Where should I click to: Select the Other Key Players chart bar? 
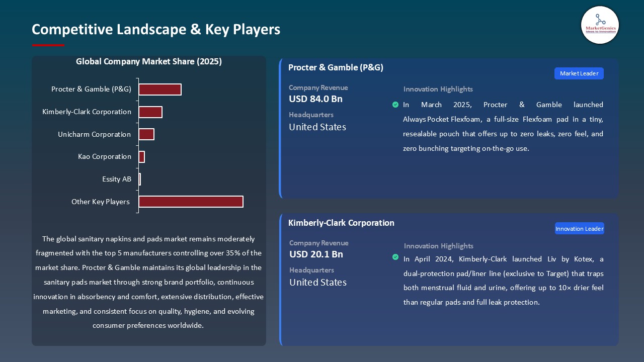[x=191, y=202]
